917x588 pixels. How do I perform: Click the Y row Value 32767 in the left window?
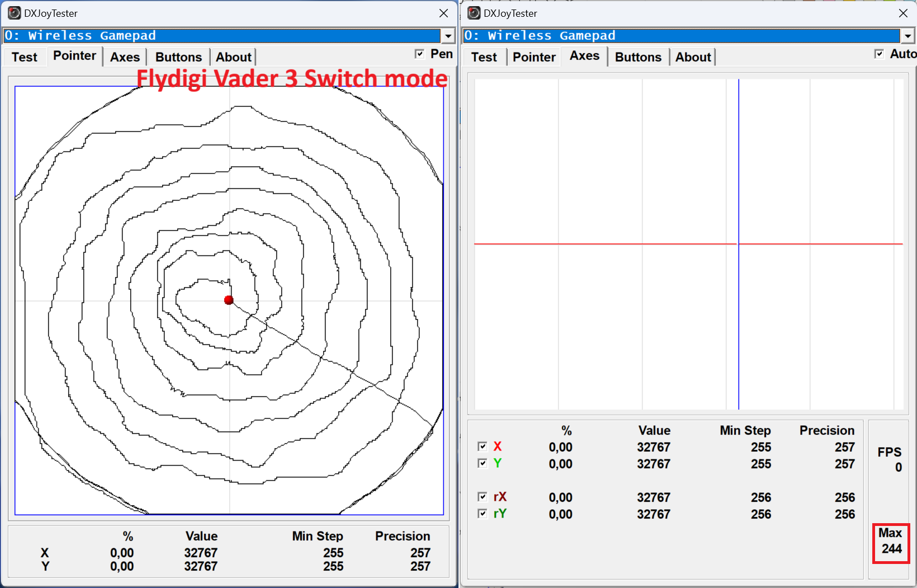[201, 566]
